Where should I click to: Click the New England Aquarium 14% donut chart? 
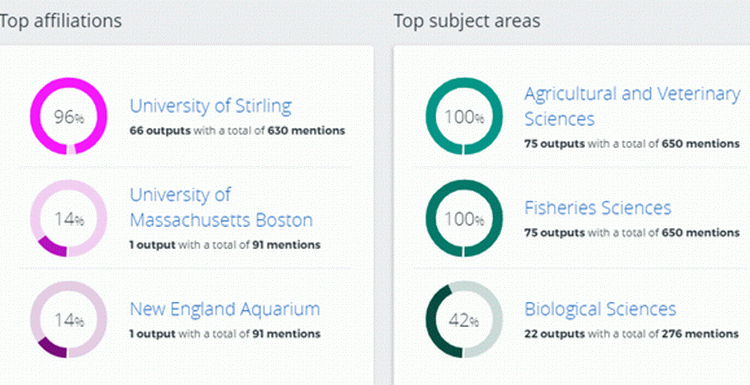(68, 319)
